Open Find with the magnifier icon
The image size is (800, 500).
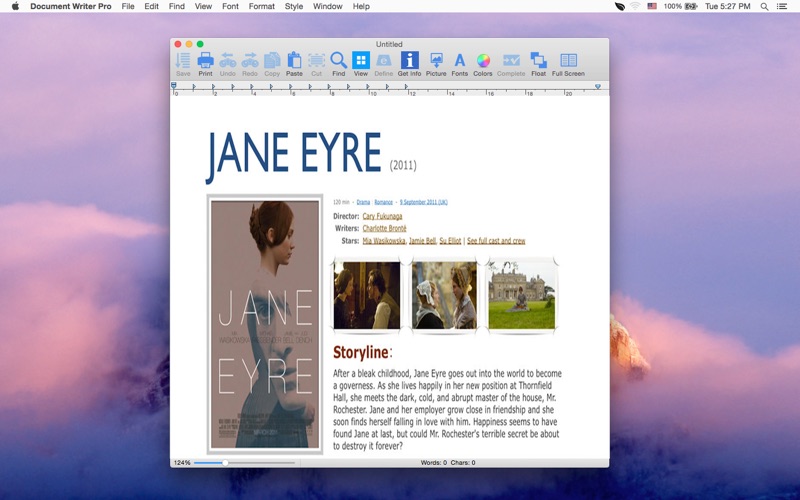coord(338,64)
